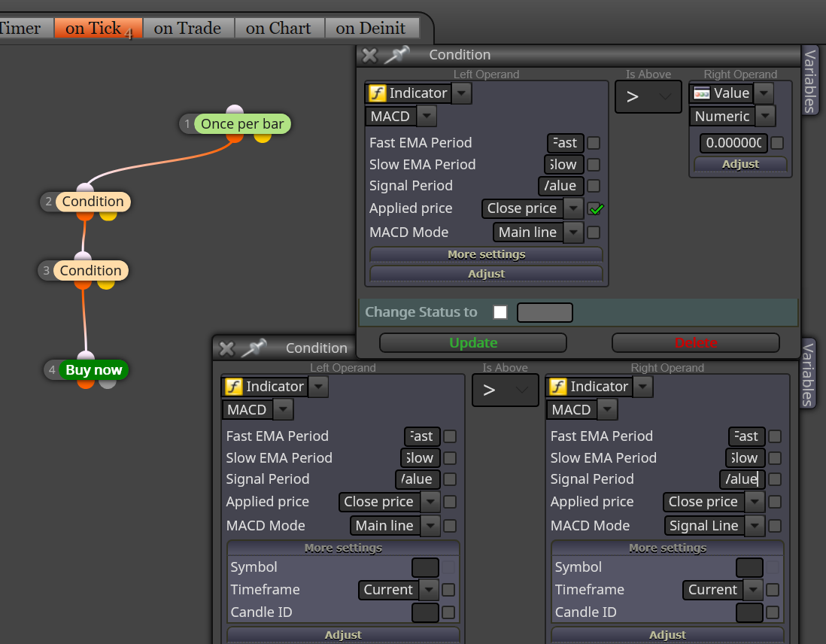Open the lower Variables side tab
The height and width of the screenshot is (644, 826).
[807, 374]
